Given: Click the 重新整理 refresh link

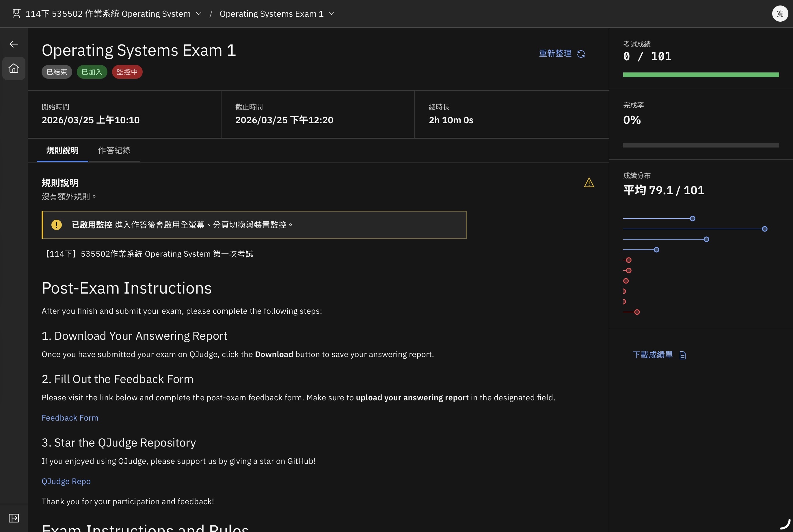Looking at the screenshot, I should [562, 54].
